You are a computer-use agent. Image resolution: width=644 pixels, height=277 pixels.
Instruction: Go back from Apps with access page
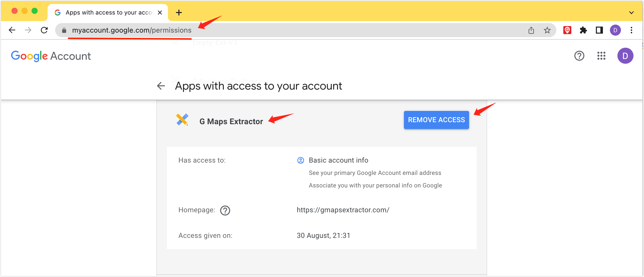click(x=161, y=86)
